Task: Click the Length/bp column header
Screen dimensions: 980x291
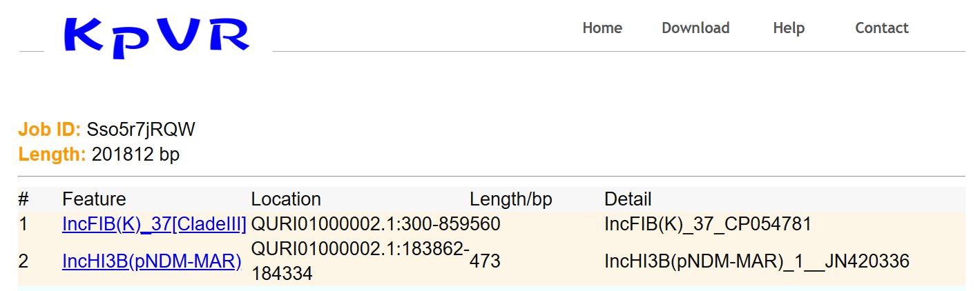Action: click(x=511, y=199)
